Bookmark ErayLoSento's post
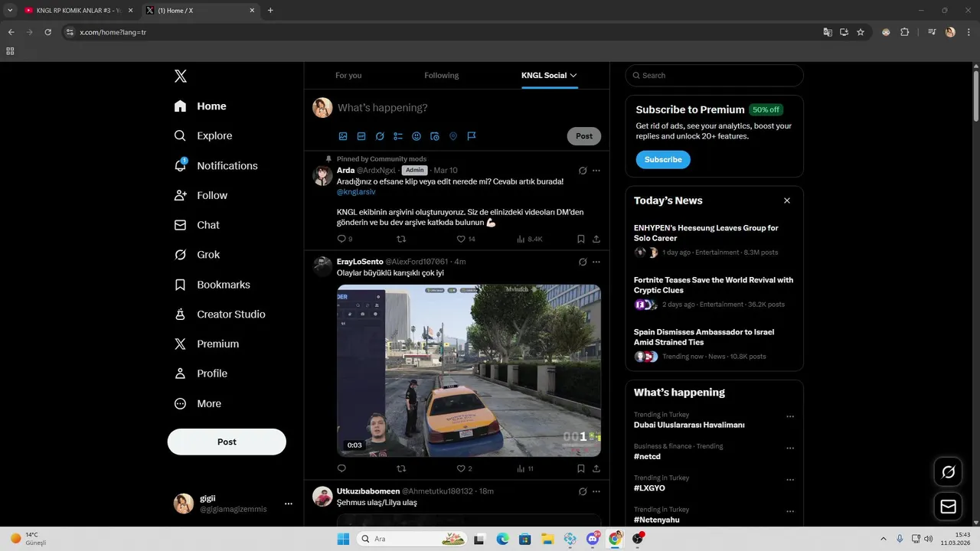Viewport: 980px width, 551px height. click(581, 468)
